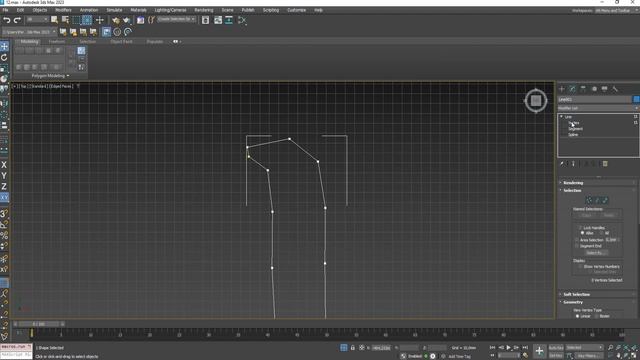Click the rectangular selection region icon
The height and width of the screenshot is (360, 640).
point(76,20)
